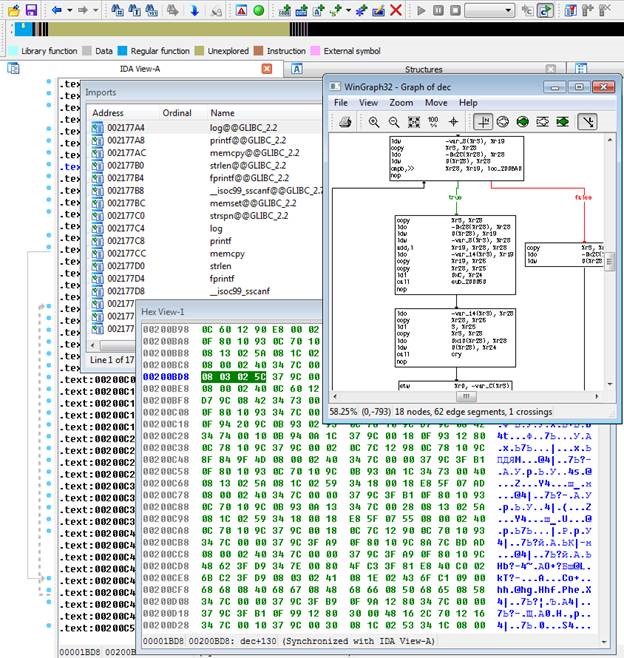The width and height of the screenshot is (624, 658).
Task: Open WinGraph32 Zoom menu
Action: (x=401, y=103)
